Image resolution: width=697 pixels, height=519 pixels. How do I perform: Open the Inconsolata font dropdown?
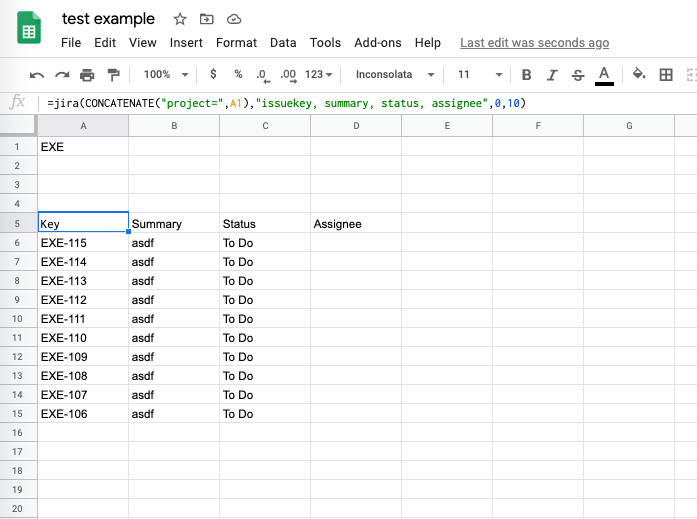point(395,74)
